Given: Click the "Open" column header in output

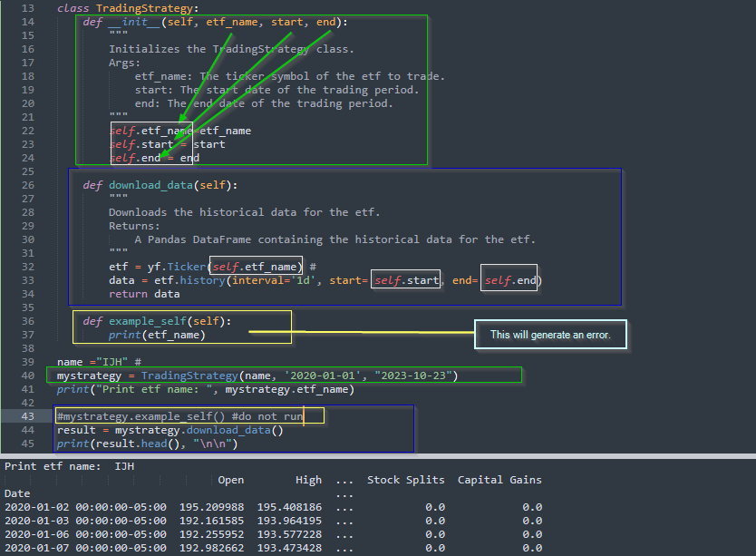Looking at the screenshot, I should click(x=231, y=480).
